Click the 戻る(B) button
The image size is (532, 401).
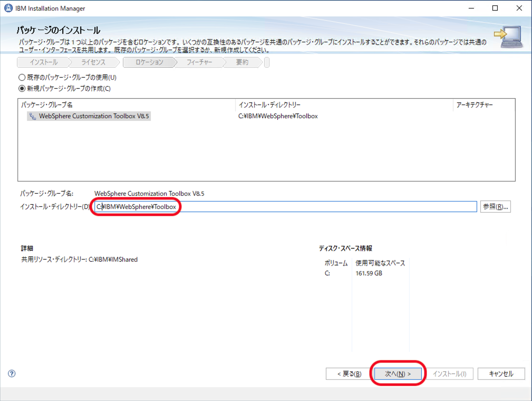click(349, 374)
